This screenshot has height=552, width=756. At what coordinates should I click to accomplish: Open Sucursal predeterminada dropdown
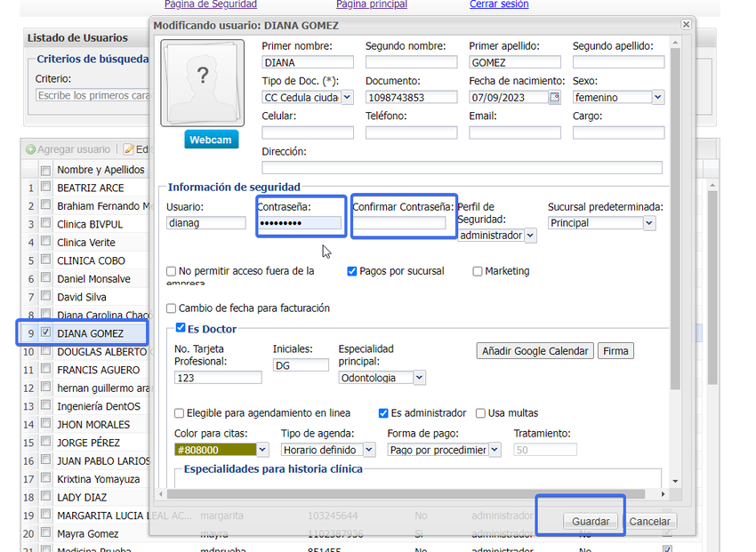point(649,223)
